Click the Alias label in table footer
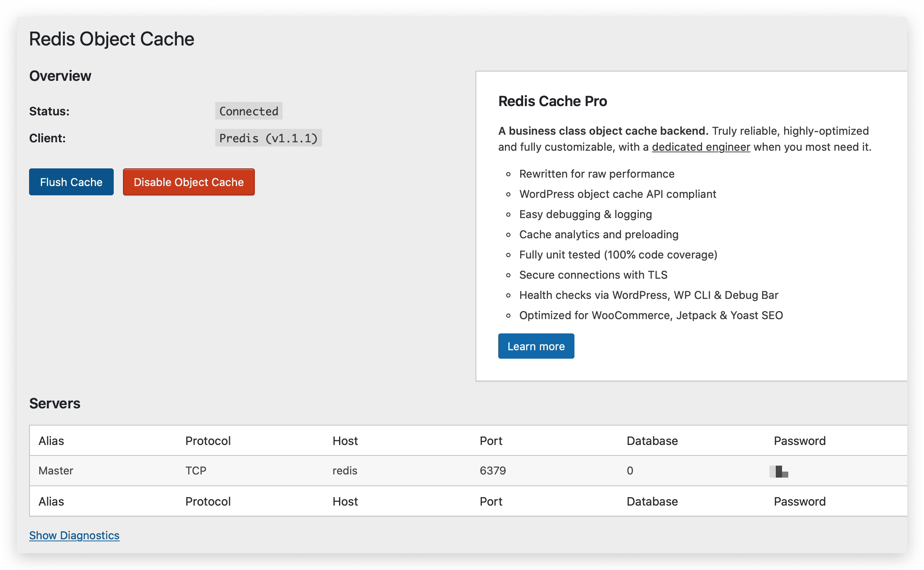 coord(51,501)
